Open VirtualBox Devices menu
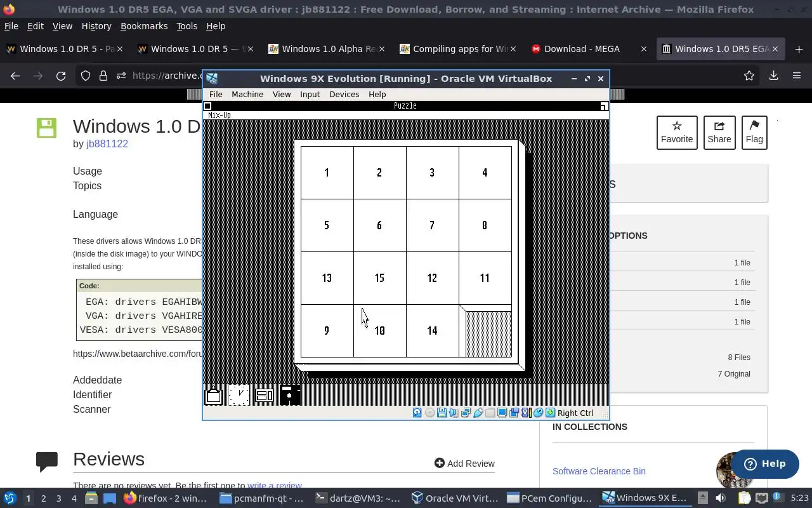The width and height of the screenshot is (812, 508). coord(344,94)
